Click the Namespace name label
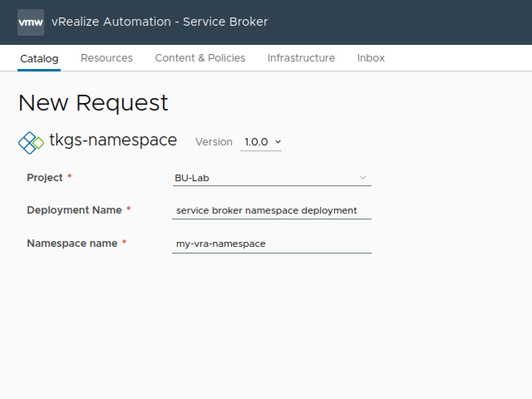Image resolution: width=532 pixels, height=399 pixels. click(x=72, y=243)
